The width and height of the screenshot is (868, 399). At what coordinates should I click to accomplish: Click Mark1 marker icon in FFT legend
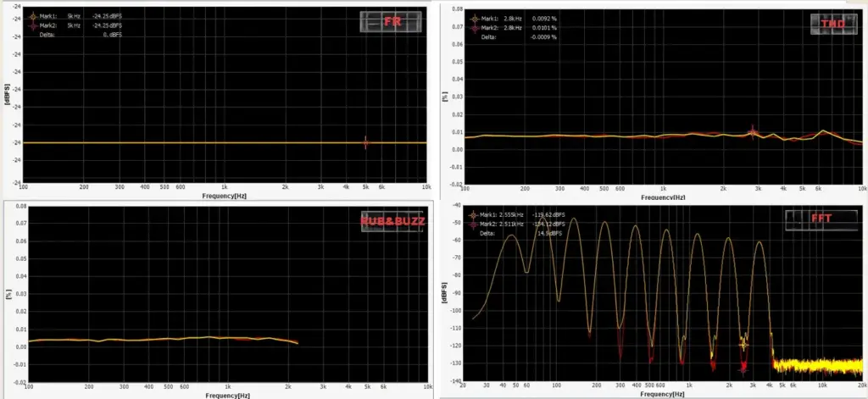[x=473, y=215]
